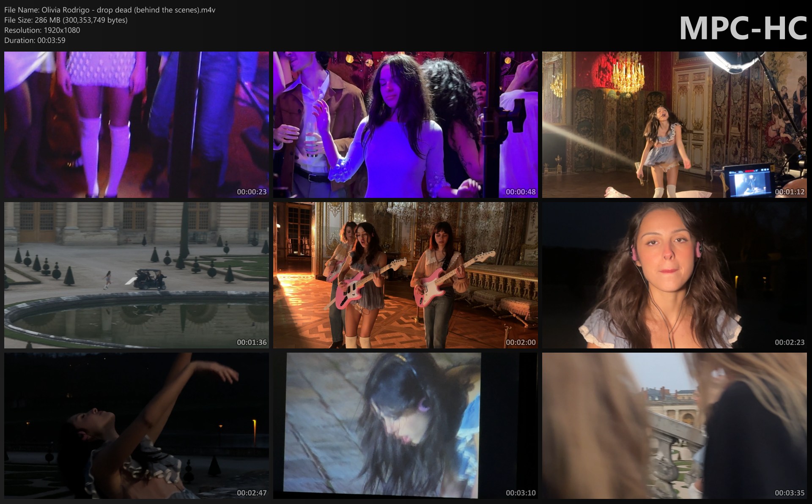Open the thumbnail at 00:00:48
Screen dimensions: 812x504
pos(406,125)
